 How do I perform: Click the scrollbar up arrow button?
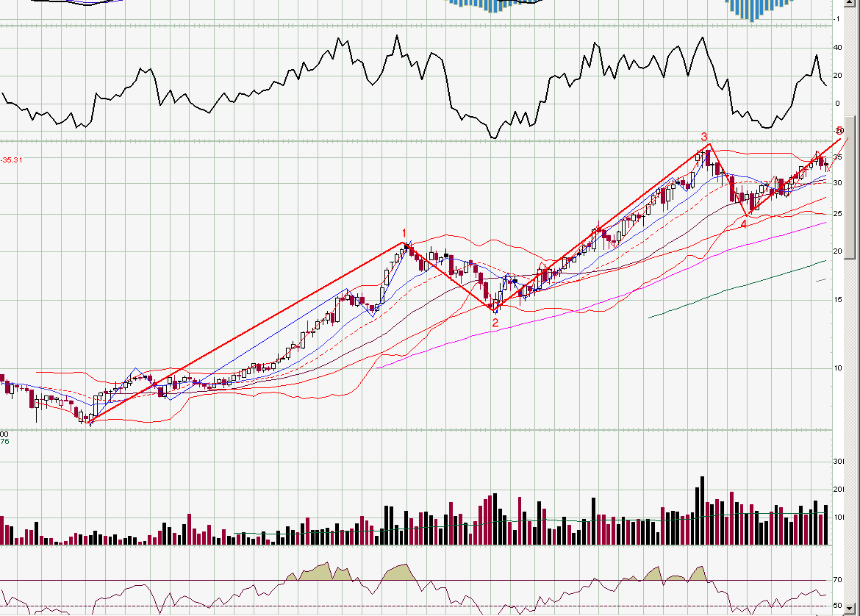coord(850,3)
